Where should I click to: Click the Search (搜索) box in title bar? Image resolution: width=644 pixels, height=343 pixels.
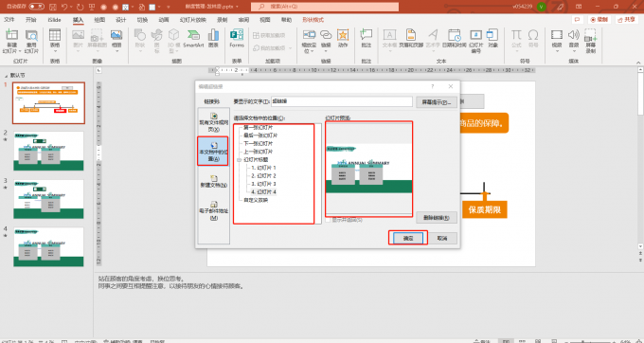coord(325,7)
